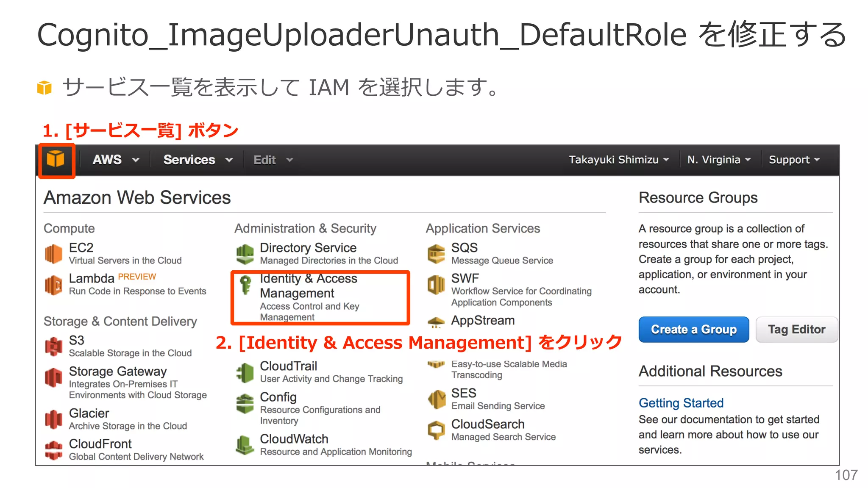Click the CloudSearch link
868x488 pixels.
488,424
